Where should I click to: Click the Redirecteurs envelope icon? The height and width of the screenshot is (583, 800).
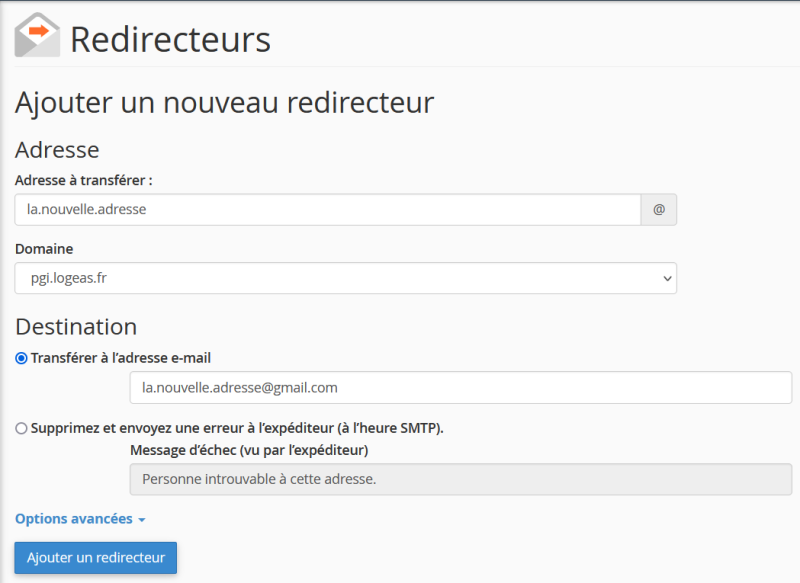click(37, 35)
